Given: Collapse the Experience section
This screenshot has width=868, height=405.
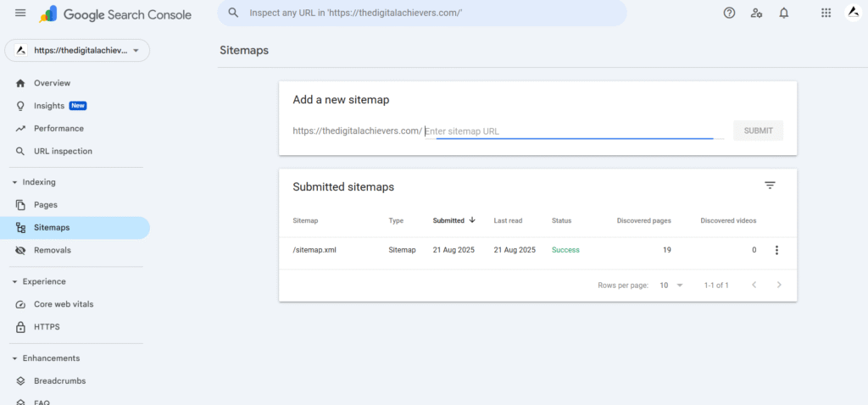Looking at the screenshot, I should (14, 281).
